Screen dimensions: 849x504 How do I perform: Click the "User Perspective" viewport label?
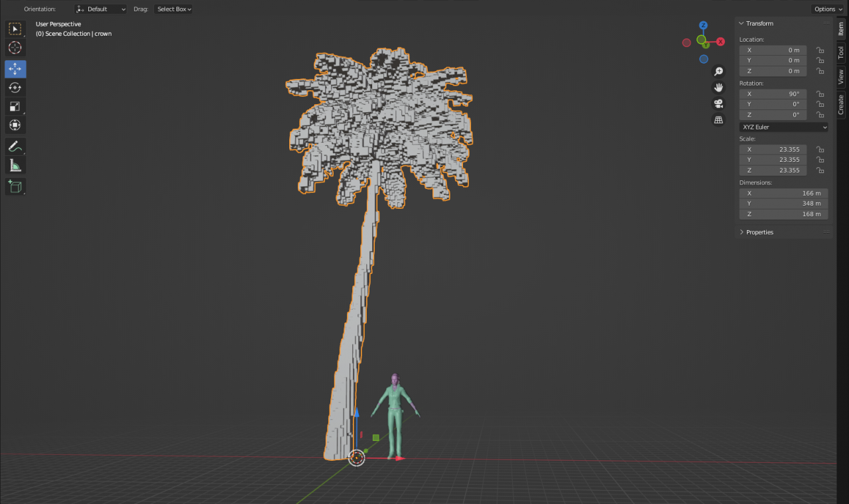pyautogui.click(x=58, y=24)
